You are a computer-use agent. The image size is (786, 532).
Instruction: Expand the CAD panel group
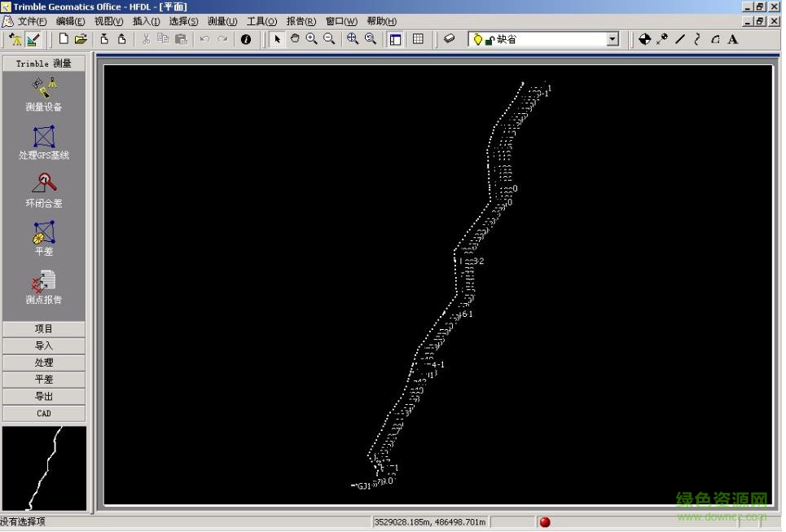point(44,413)
